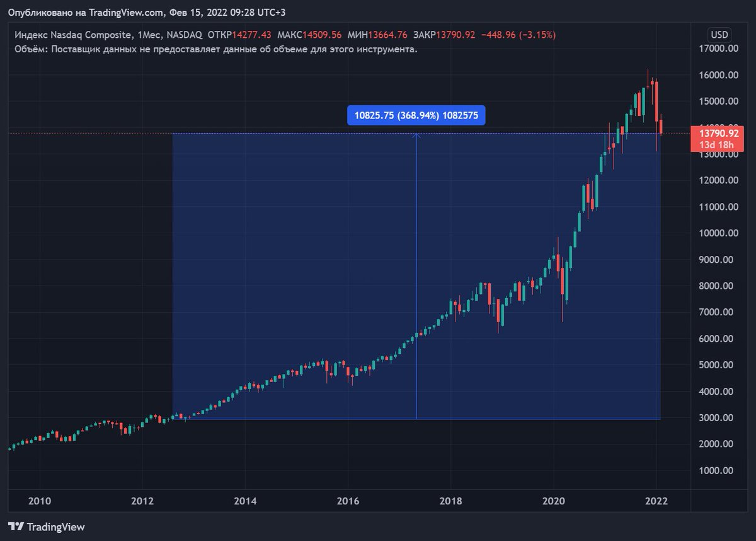
Task: Click the 2014 label on time axis
Action: 245,501
